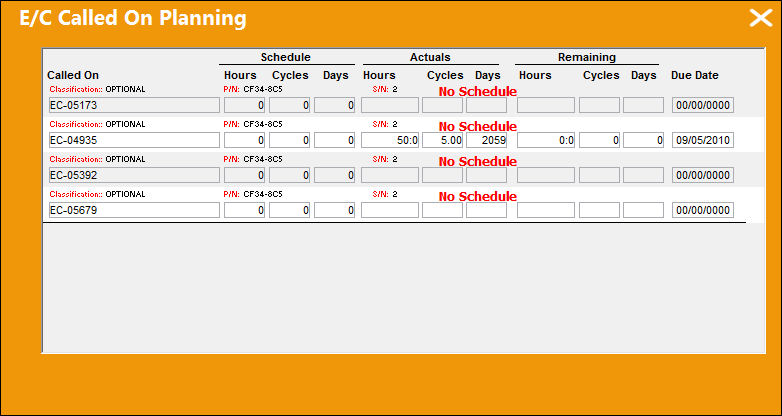Click the No Schedule label for EC-04935

point(477,127)
